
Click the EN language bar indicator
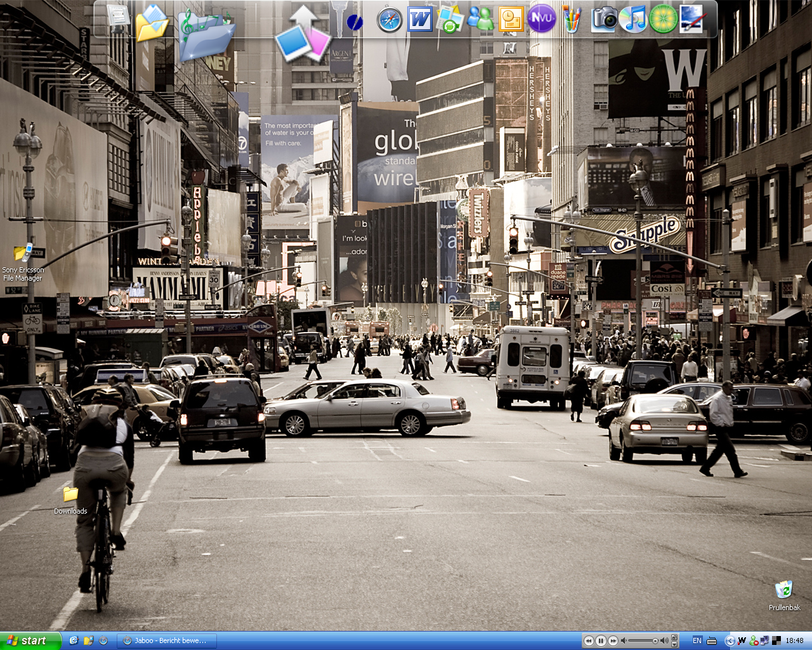click(697, 640)
